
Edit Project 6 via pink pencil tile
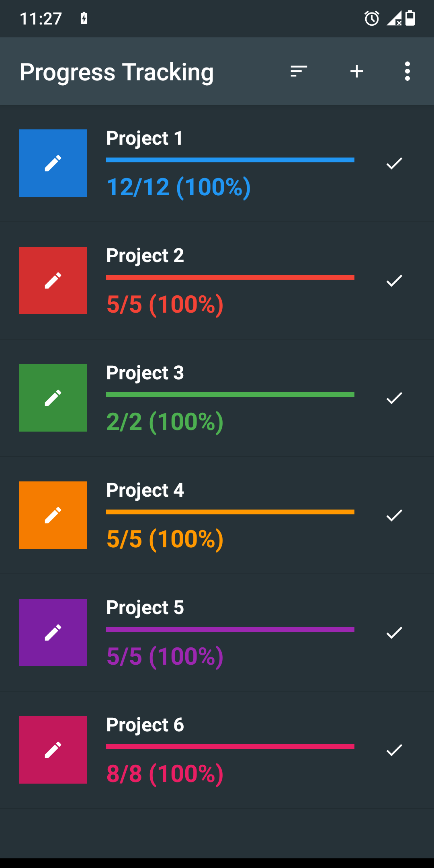(x=53, y=750)
